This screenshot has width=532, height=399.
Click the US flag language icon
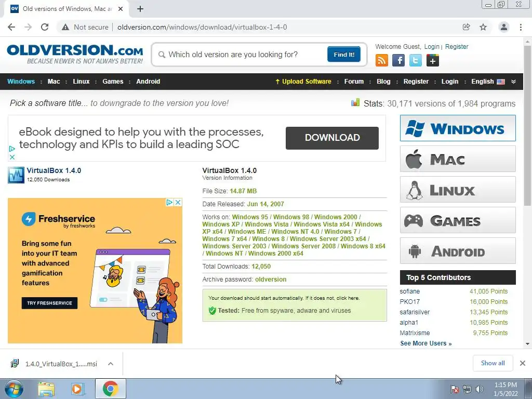[501, 82]
